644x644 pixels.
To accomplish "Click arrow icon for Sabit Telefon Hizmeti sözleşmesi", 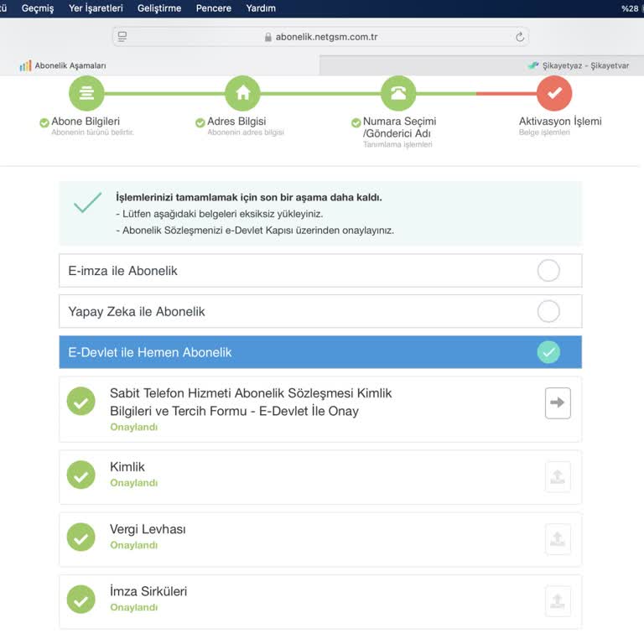I will click(x=558, y=402).
